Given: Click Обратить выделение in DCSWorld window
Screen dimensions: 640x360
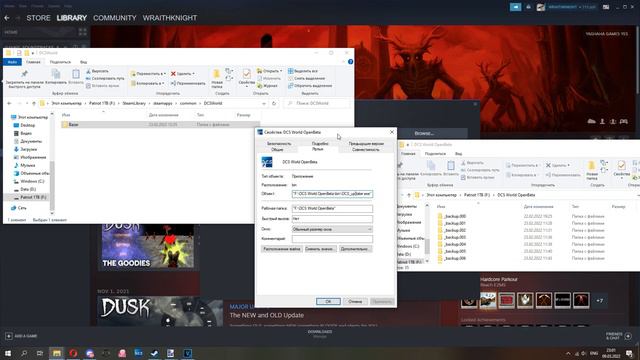Looking at the screenshot, I should pos(310,86).
